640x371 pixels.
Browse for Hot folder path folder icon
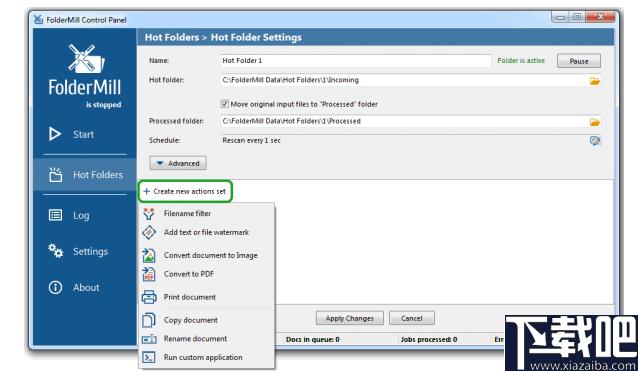click(595, 81)
